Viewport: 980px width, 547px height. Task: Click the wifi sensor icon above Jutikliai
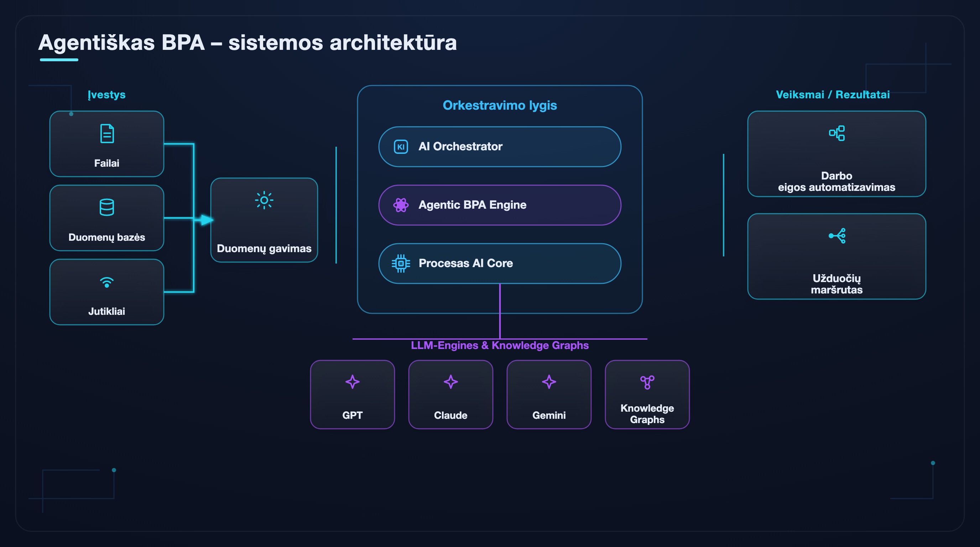[x=106, y=282]
